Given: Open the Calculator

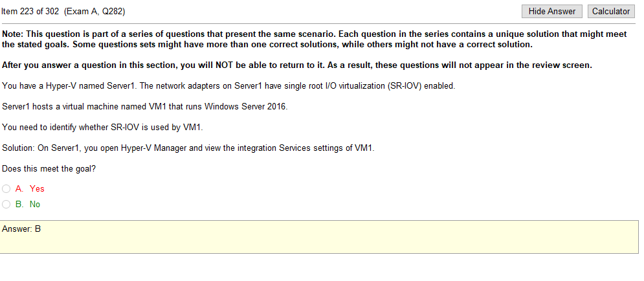Looking at the screenshot, I should [x=611, y=12].
